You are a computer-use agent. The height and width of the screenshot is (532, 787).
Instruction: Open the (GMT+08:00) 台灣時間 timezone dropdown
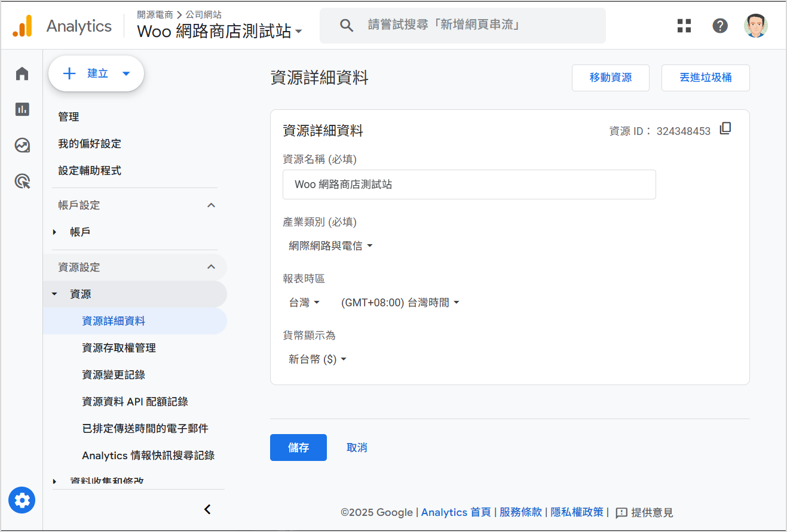tap(400, 303)
